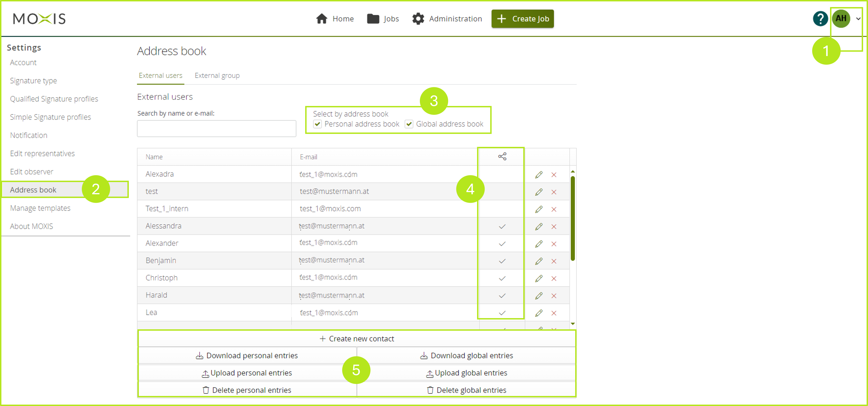Click the search by name or e-mail field
Image resolution: width=868 pixels, height=406 pixels.
(x=216, y=128)
